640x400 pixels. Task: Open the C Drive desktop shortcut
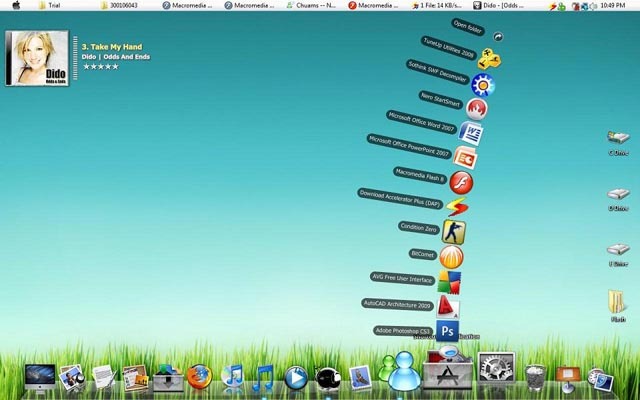tap(618, 142)
